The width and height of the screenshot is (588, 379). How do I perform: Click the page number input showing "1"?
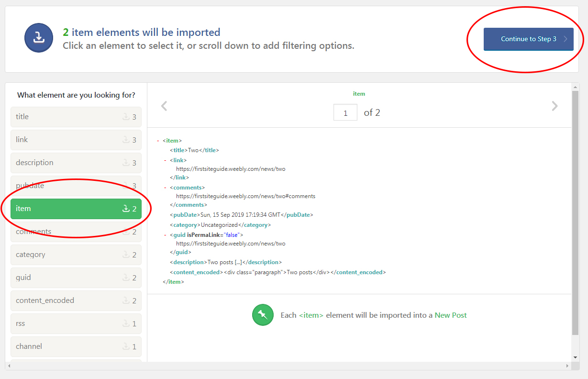(345, 112)
